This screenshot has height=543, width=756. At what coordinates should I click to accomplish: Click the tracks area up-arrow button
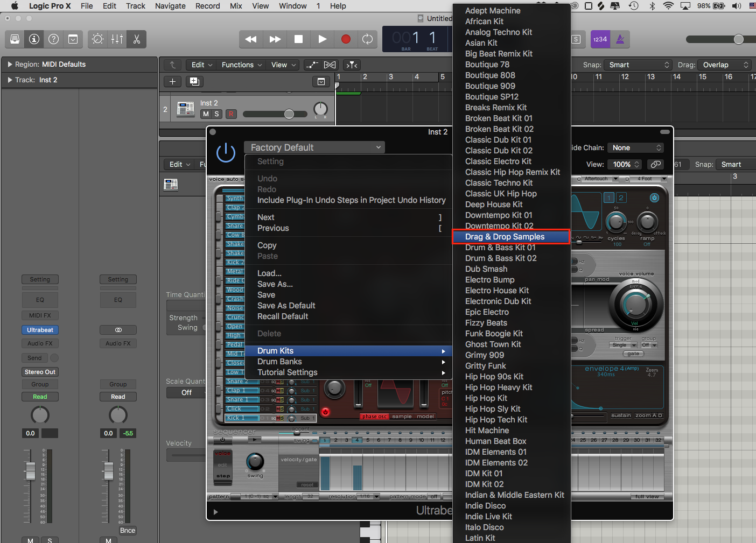click(x=172, y=65)
